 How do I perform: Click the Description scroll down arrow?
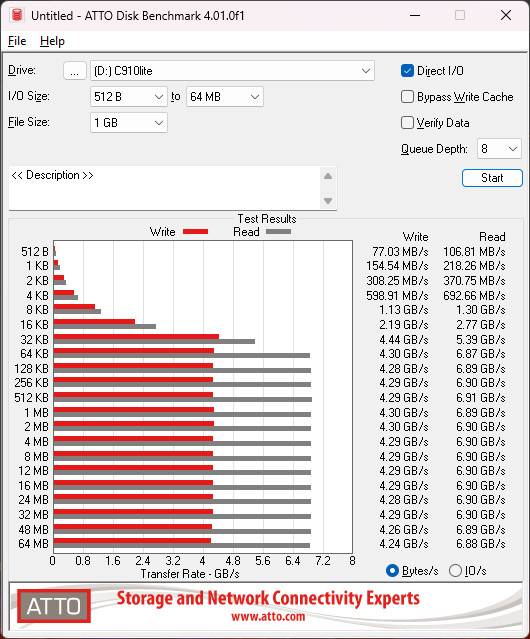328,201
